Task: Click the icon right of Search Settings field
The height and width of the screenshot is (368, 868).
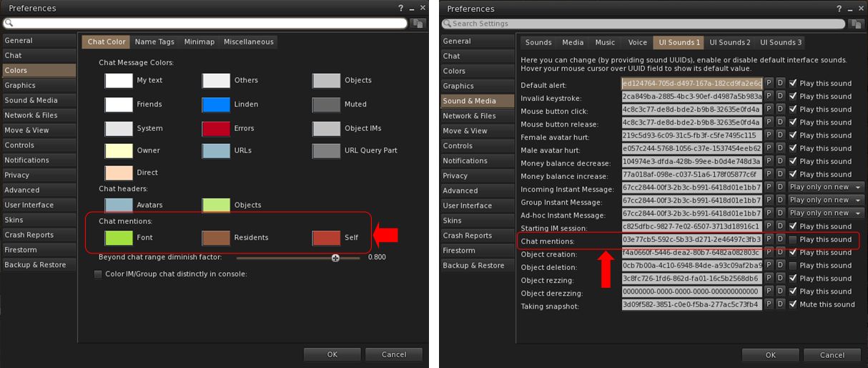Action: (x=855, y=24)
